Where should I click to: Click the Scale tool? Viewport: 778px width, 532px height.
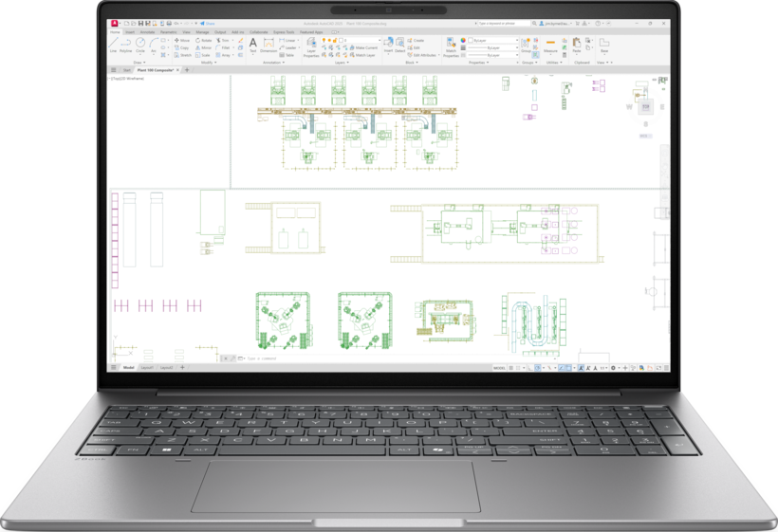[202, 55]
